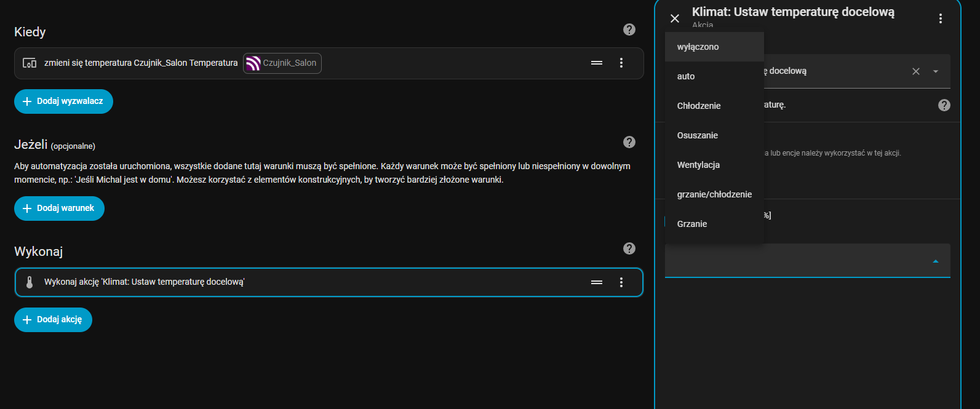
Task: Click the 'Dodaj warunek' button
Action: click(59, 208)
